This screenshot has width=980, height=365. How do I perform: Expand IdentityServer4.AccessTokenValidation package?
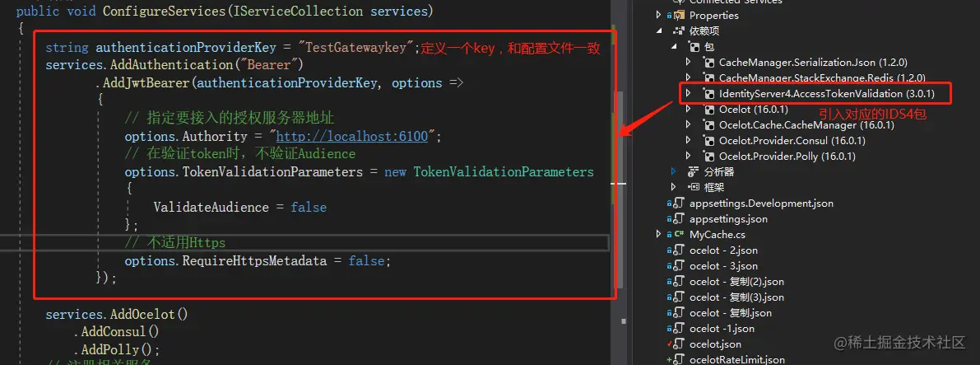(688, 93)
